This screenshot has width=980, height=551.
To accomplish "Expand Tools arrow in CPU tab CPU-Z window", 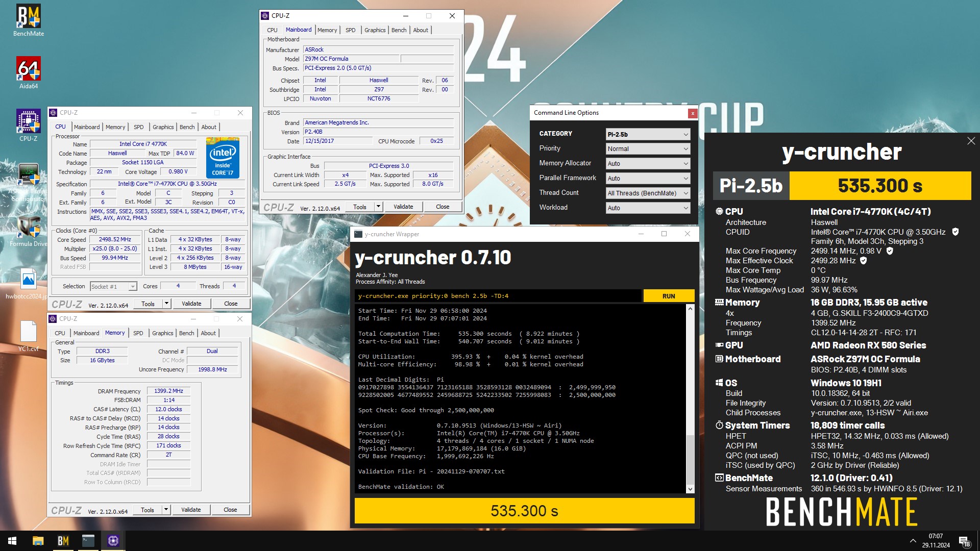I will [x=166, y=304].
